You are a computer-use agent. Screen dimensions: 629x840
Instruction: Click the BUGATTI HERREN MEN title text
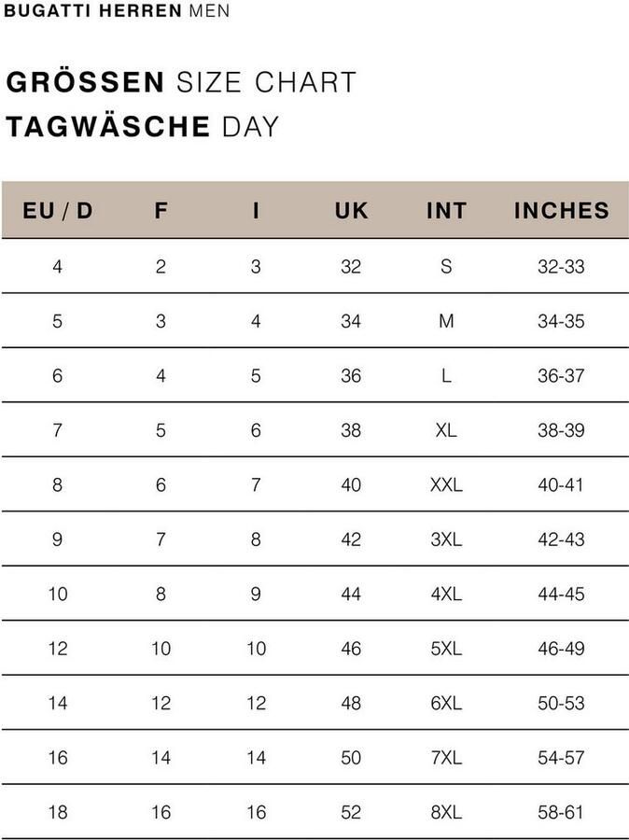(118, 11)
